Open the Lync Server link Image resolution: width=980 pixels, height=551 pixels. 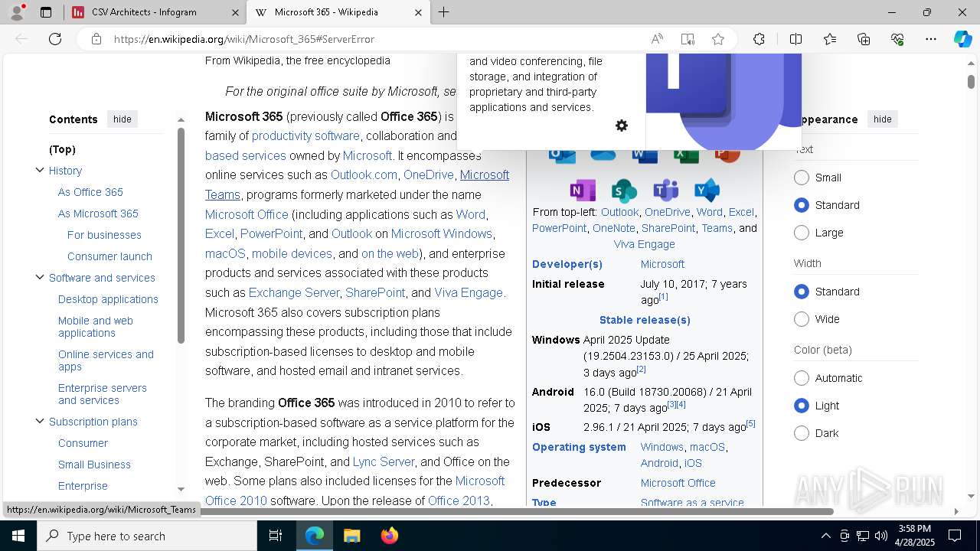384,461
